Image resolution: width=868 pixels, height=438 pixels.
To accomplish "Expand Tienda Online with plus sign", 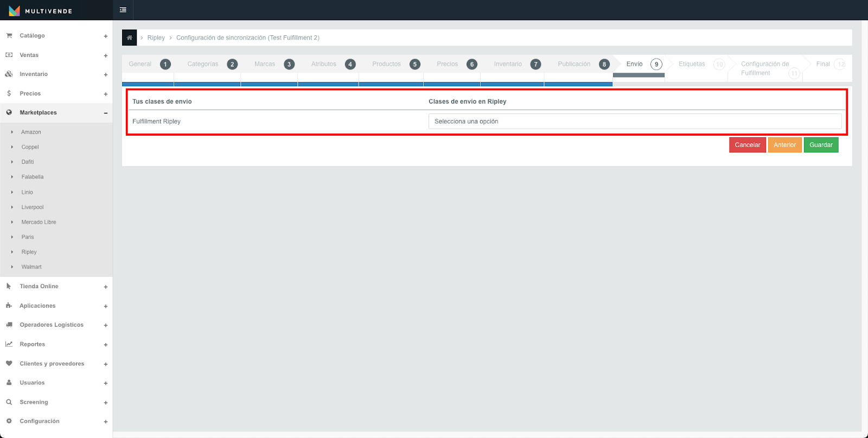I will 106,287.
